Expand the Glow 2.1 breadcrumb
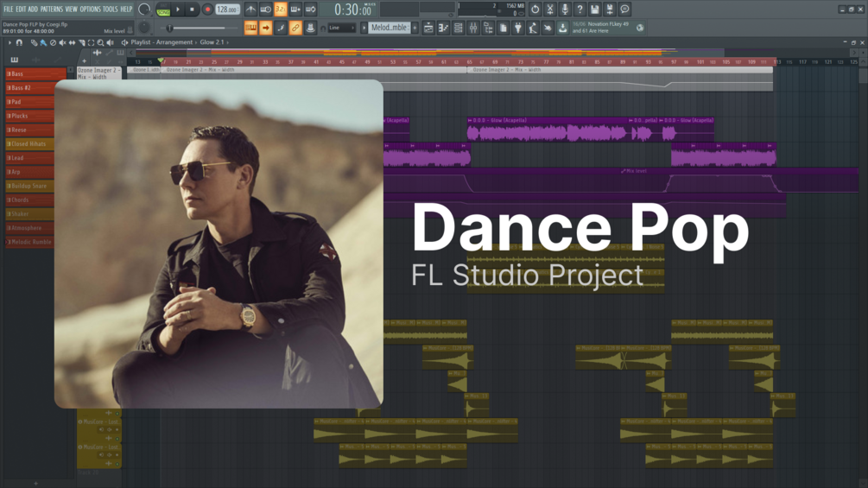 [212, 42]
